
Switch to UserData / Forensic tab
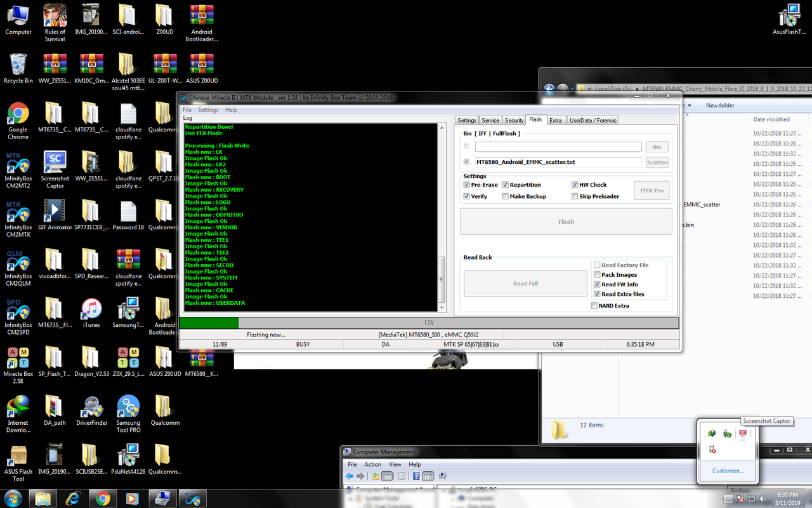tap(592, 120)
